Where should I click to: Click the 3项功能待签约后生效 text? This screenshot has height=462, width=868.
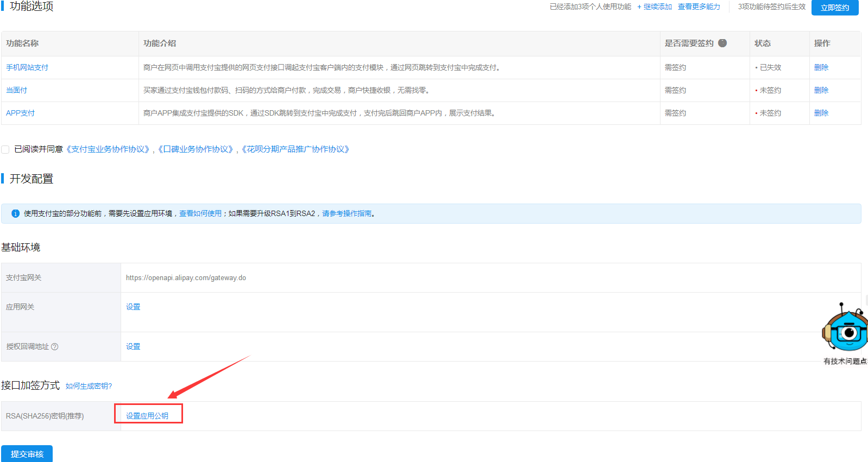coord(771,7)
